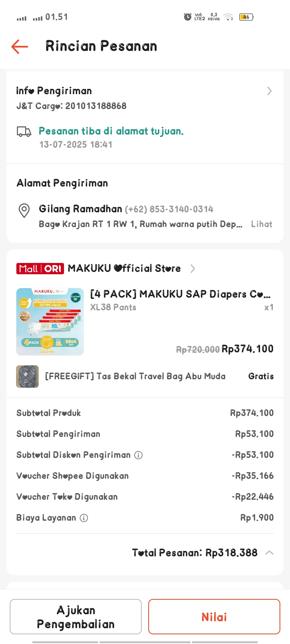This screenshot has width=290, height=644.
Task: Tap info icon beside Biaya Layanan
Action: tap(84, 518)
